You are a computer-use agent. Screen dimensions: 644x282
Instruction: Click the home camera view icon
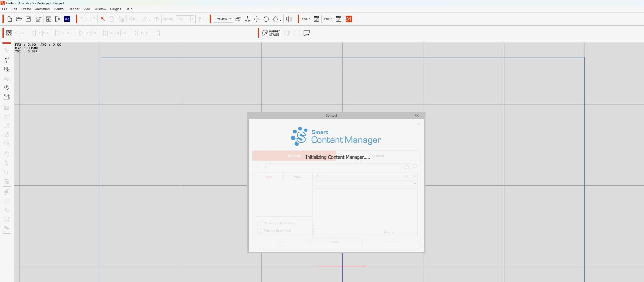point(275,19)
